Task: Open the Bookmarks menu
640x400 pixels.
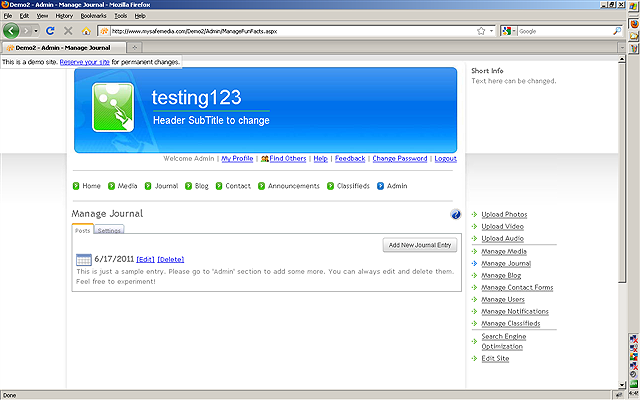Action: click(93, 16)
